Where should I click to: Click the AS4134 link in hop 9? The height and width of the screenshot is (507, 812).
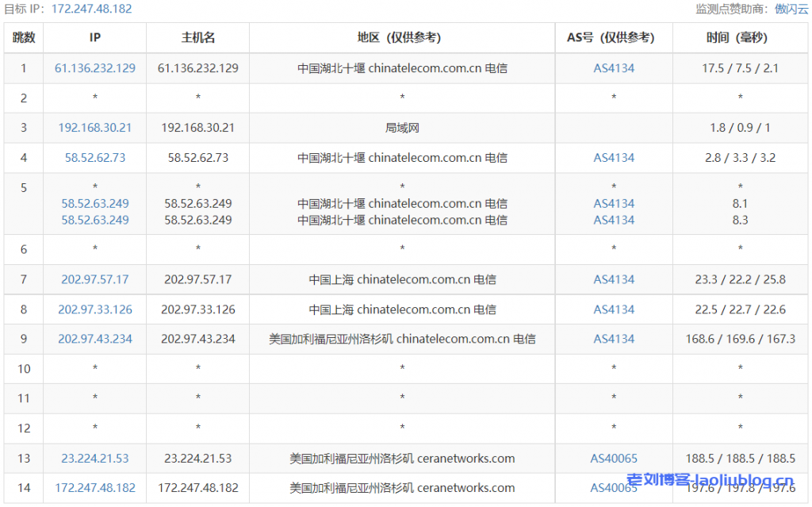point(614,339)
